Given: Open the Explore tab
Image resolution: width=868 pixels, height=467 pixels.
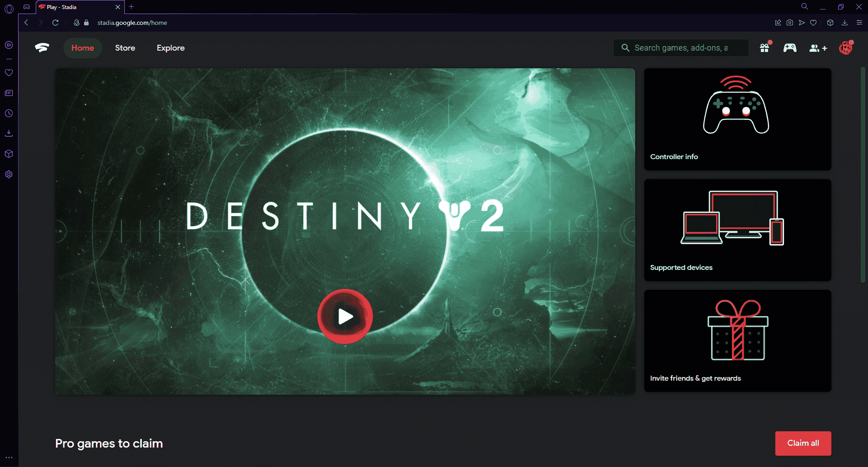Looking at the screenshot, I should pyautogui.click(x=170, y=47).
